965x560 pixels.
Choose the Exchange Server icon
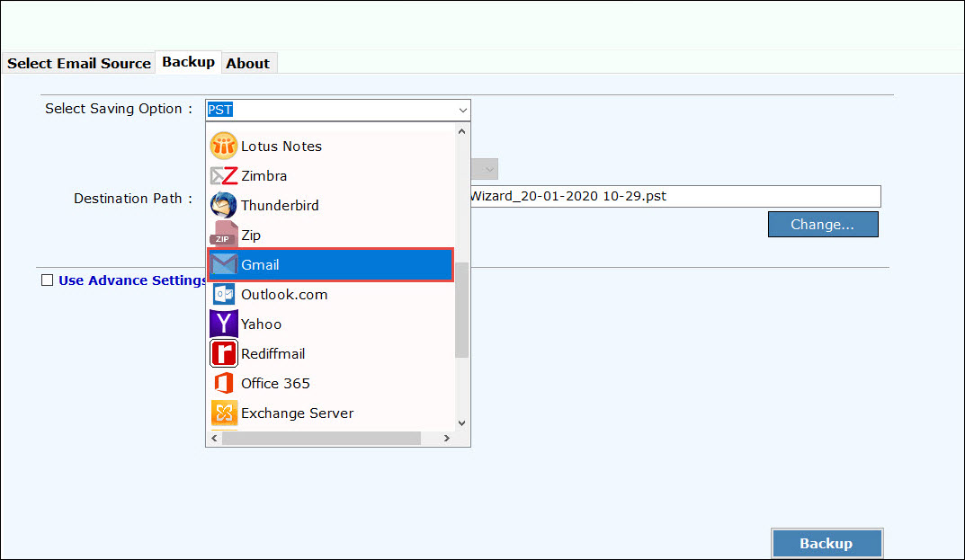(x=223, y=413)
